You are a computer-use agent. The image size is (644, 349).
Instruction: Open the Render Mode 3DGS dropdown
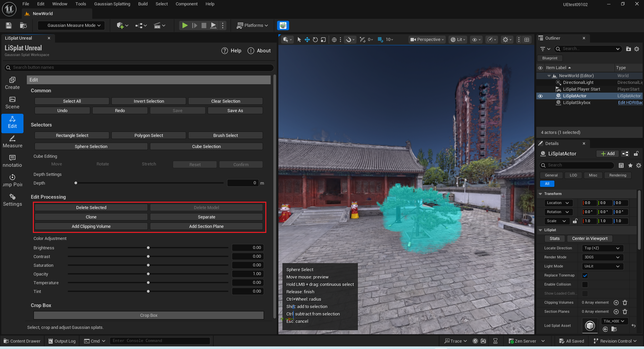pos(603,257)
